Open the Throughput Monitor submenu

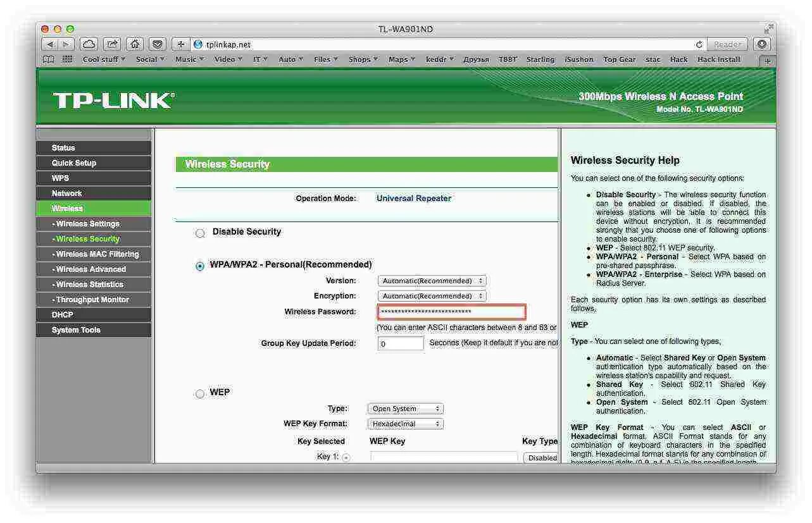tap(94, 300)
